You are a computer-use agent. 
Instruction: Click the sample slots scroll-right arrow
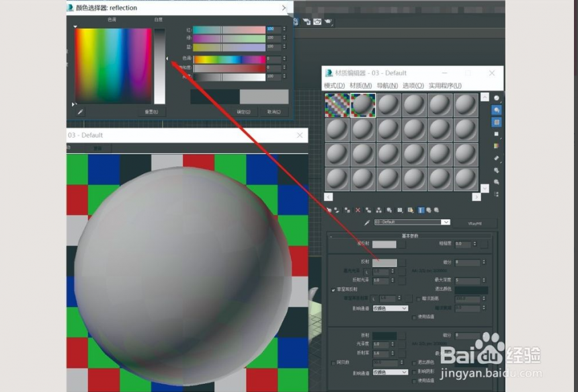click(477, 197)
